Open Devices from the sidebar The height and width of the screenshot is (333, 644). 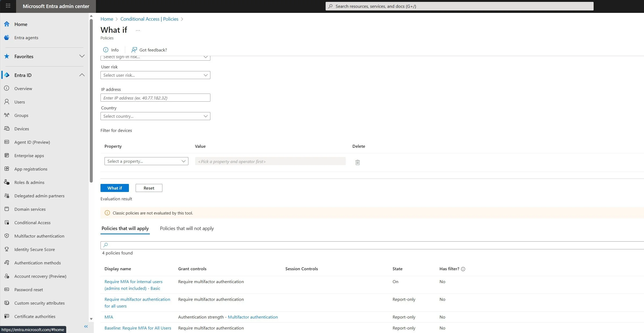pyautogui.click(x=21, y=129)
